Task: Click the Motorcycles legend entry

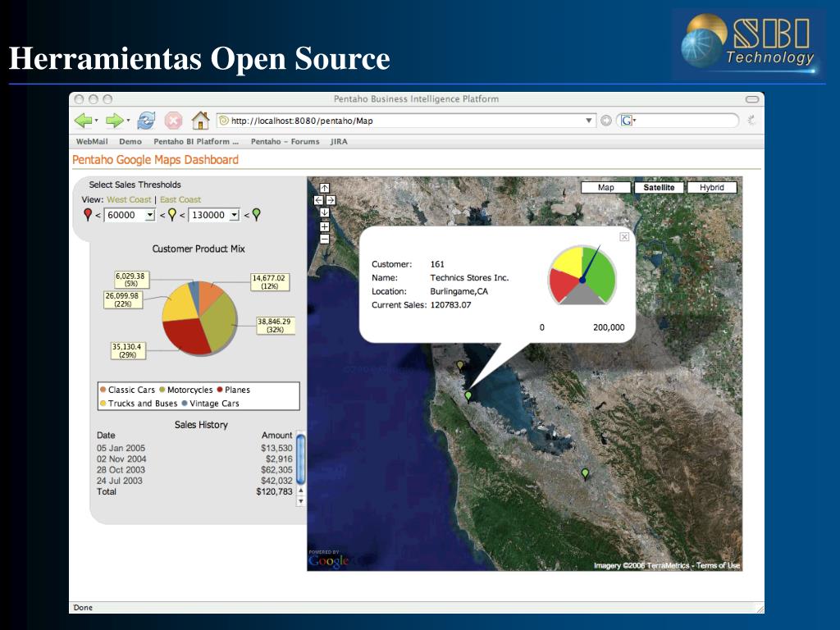Action: 186,390
